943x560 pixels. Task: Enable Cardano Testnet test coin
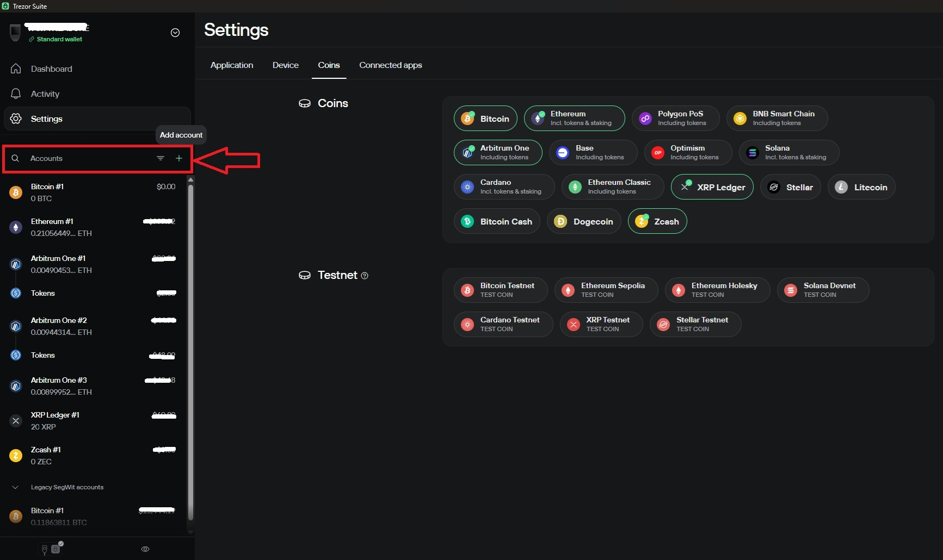503,324
